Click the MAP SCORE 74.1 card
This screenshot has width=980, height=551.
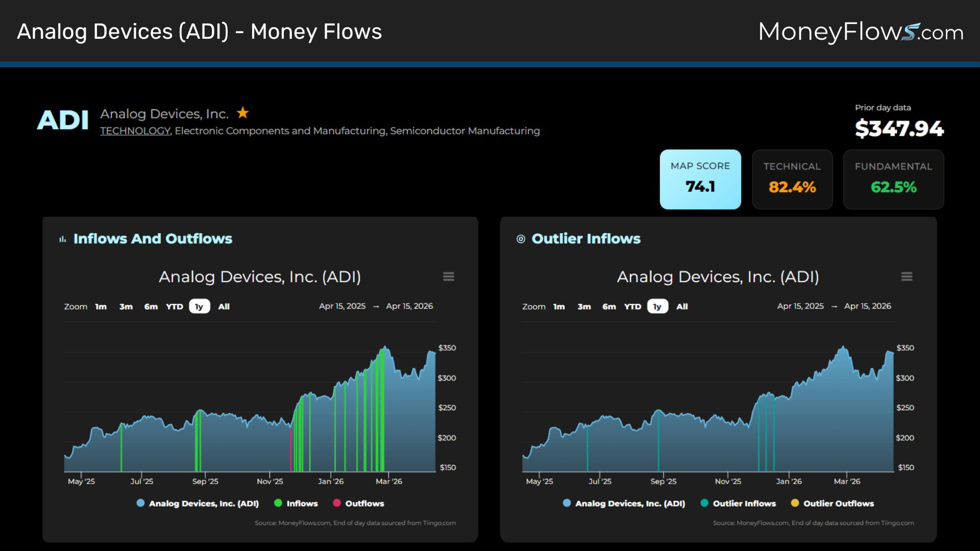tap(700, 179)
